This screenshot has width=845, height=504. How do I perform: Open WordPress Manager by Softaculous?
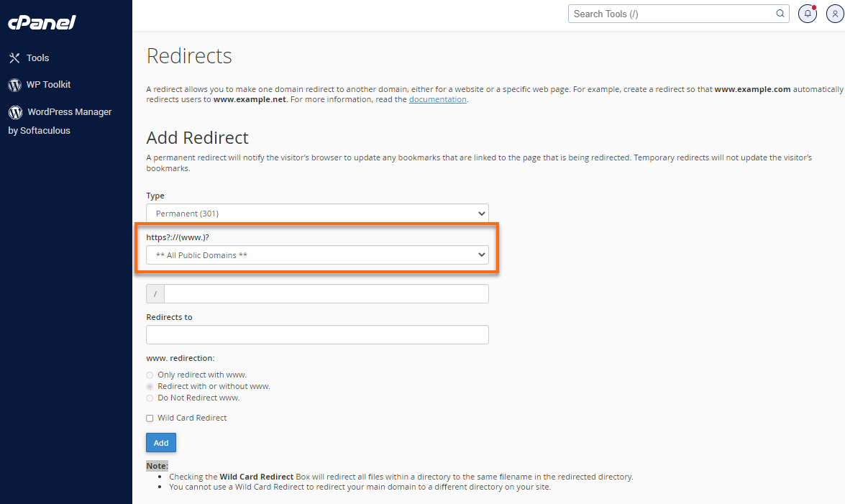(70, 111)
